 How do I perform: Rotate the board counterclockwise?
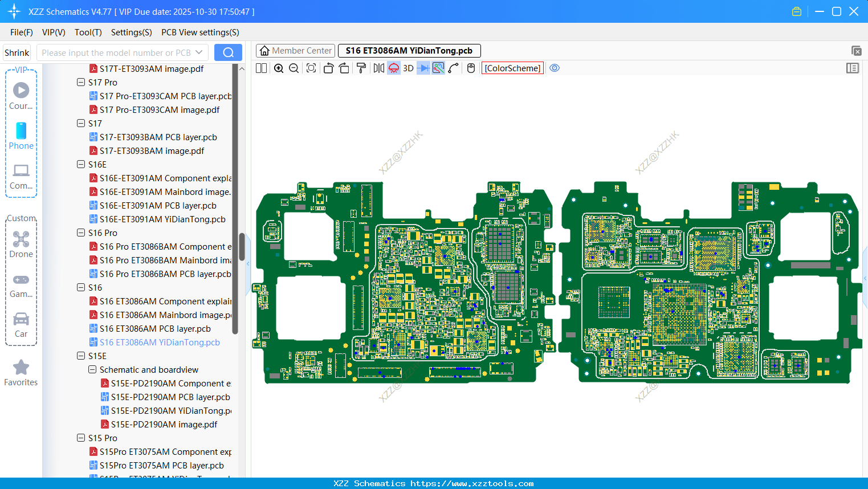(x=328, y=68)
